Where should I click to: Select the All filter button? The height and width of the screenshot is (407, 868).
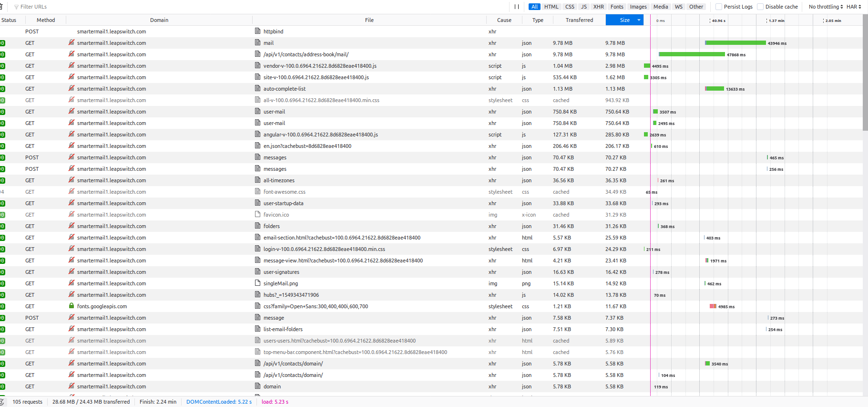pos(534,7)
